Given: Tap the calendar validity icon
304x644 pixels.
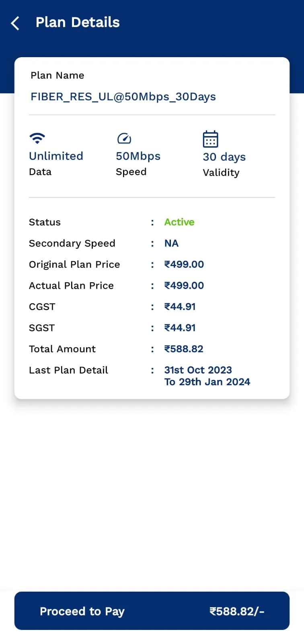Looking at the screenshot, I should pos(210,139).
